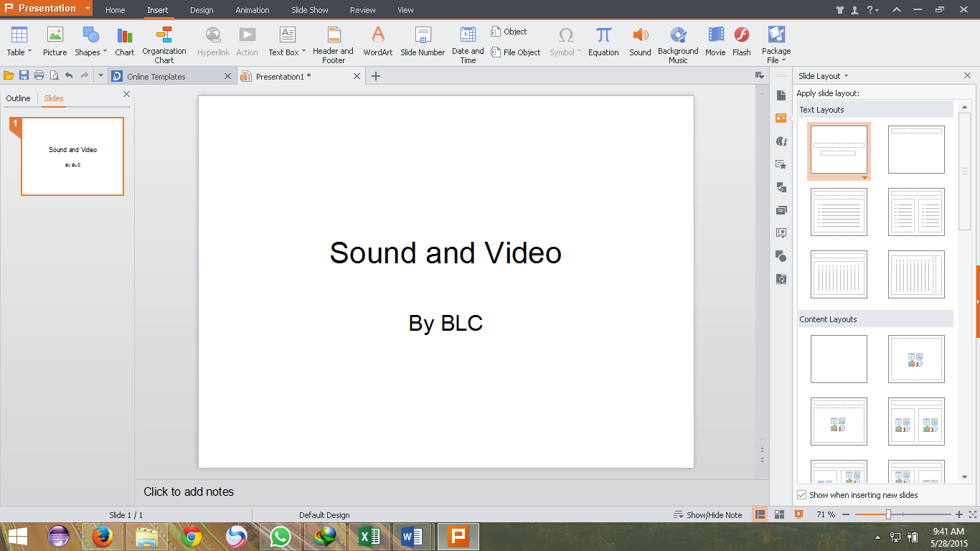This screenshot has height=551, width=980.
Task: Switch to the Animation ribbon tab
Action: pos(253,10)
